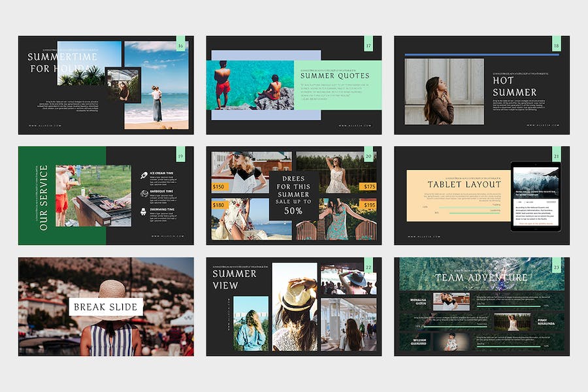Click the $150 orange price tag
The image size is (588, 392).
[x=218, y=186]
